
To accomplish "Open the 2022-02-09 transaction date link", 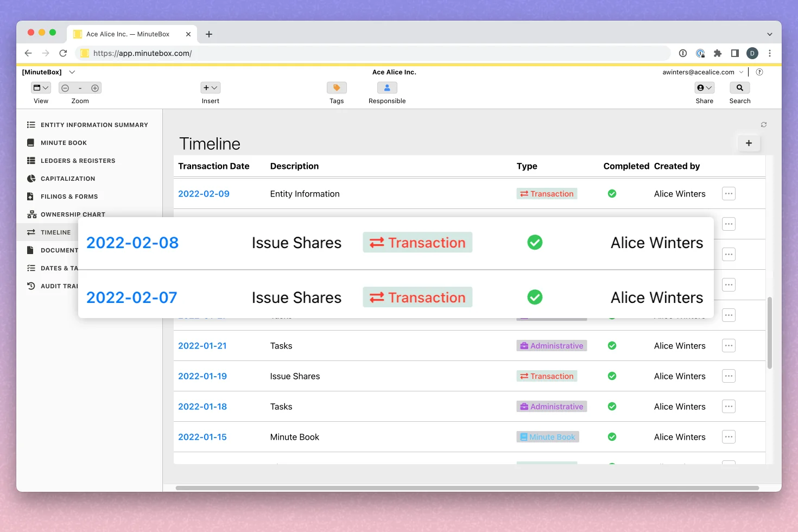I will [x=204, y=194].
